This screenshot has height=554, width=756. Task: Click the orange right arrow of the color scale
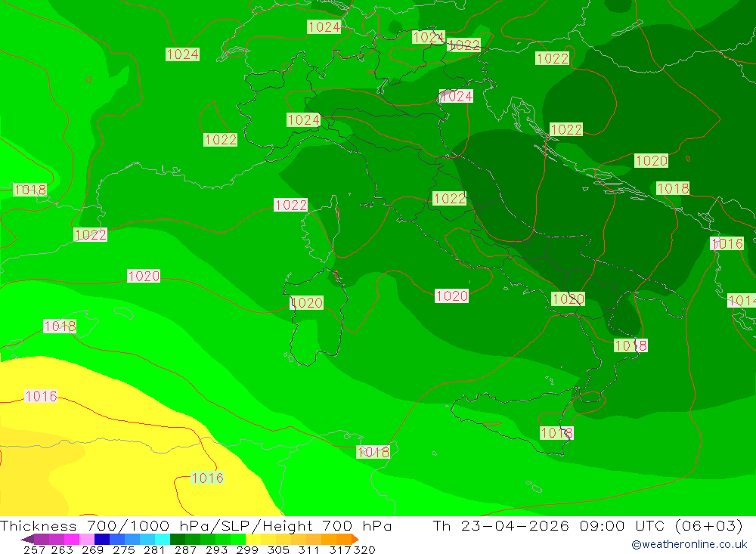coord(355,539)
